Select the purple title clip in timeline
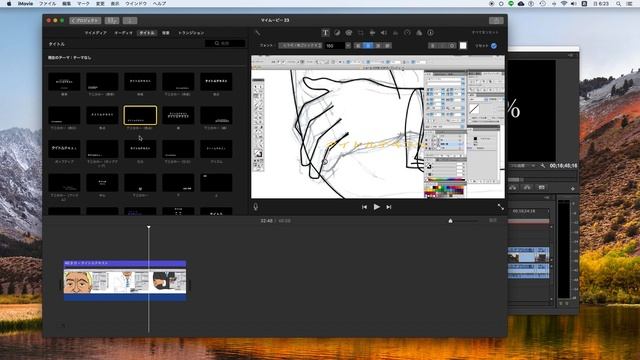The image size is (640, 360). click(125, 264)
